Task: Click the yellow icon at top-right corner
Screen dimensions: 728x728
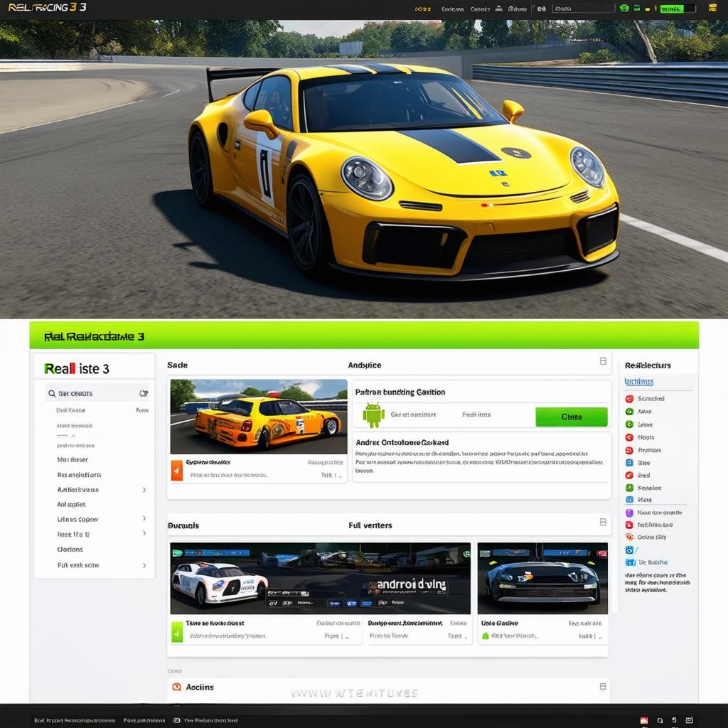Action: click(x=712, y=9)
